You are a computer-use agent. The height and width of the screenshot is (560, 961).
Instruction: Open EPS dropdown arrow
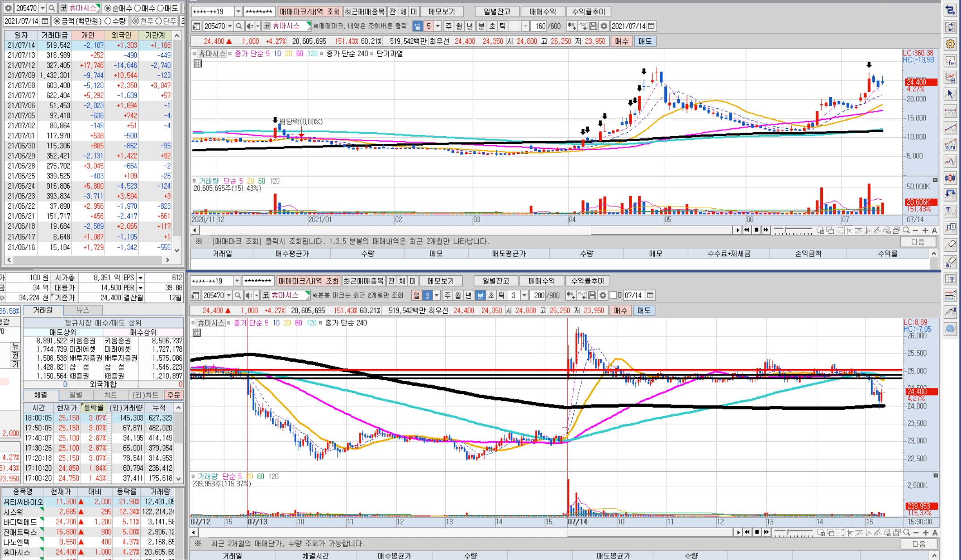140,278
